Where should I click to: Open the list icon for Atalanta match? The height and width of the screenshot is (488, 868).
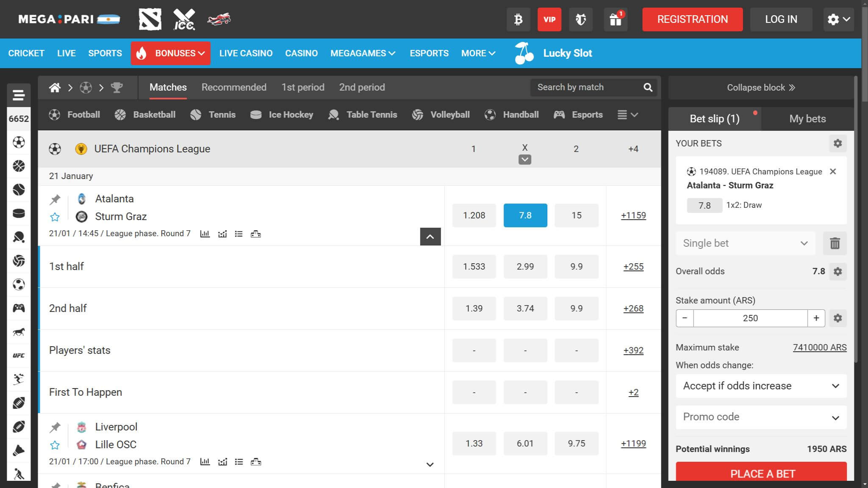239,234
